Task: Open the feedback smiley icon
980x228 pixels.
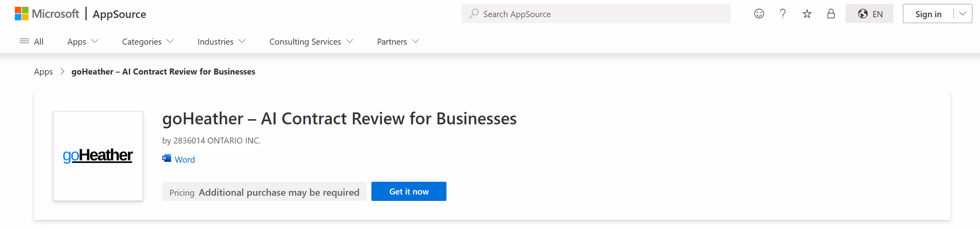Action: coord(759,14)
